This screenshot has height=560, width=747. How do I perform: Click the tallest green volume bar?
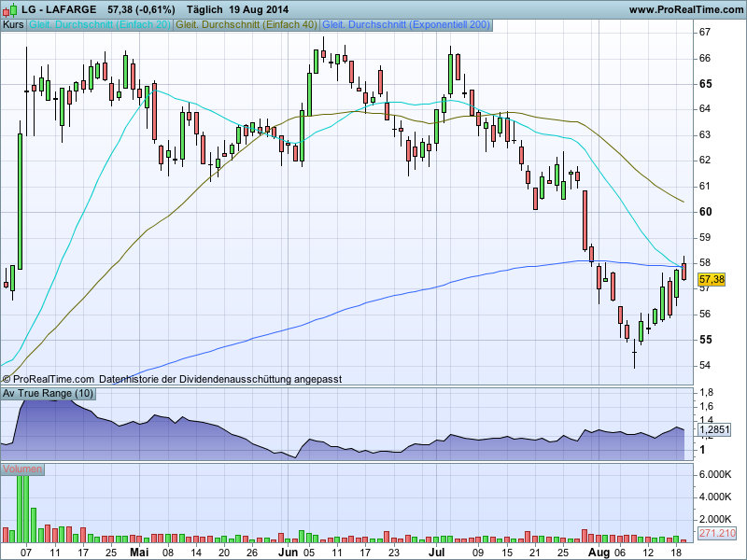pyautogui.click(x=21, y=504)
